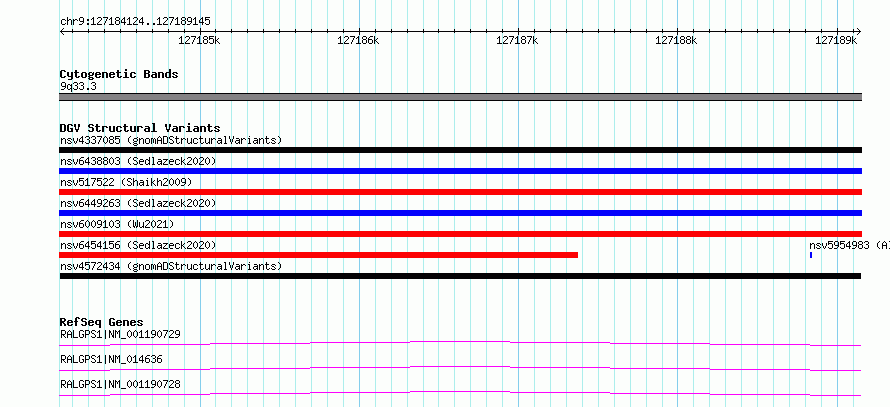Click the 127188k ruler label
Image resolution: width=890 pixels, height=407 pixels.
tap(676, 40)
